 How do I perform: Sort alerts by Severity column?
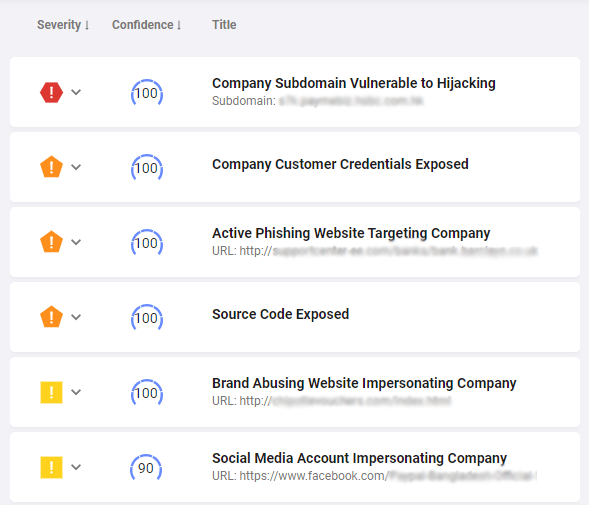pos(63,25)
